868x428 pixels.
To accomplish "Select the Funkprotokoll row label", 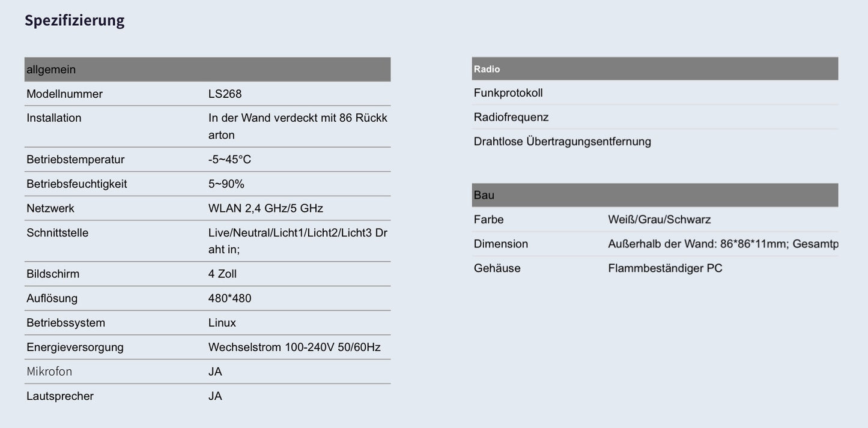I will (508, 93).
